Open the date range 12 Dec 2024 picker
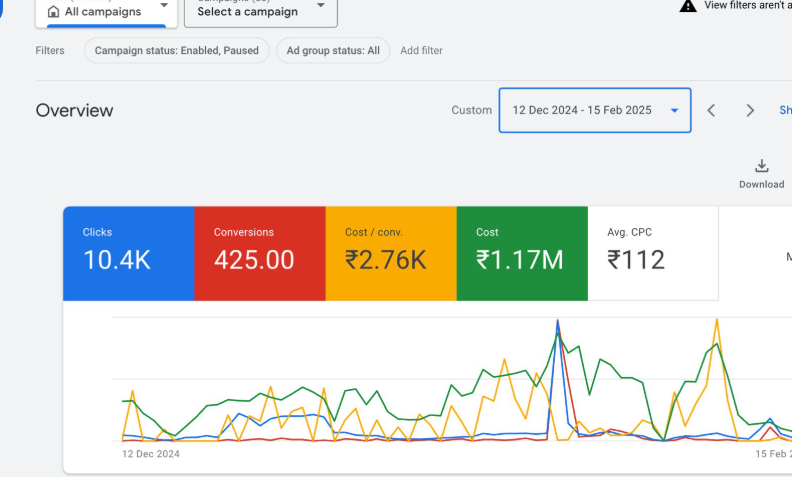 pos(581,110)
